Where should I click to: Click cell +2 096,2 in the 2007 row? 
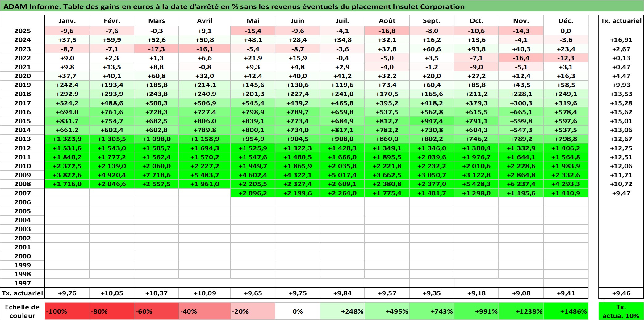253,193
